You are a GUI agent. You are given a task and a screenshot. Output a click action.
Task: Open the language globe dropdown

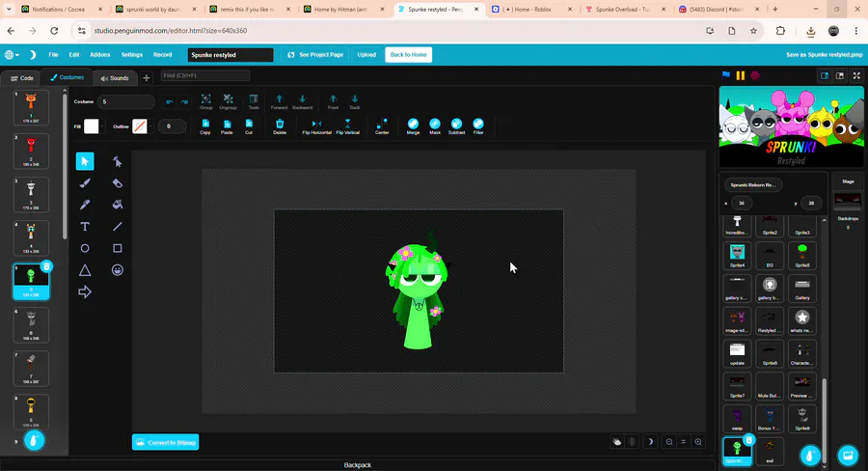coord(12,55)
